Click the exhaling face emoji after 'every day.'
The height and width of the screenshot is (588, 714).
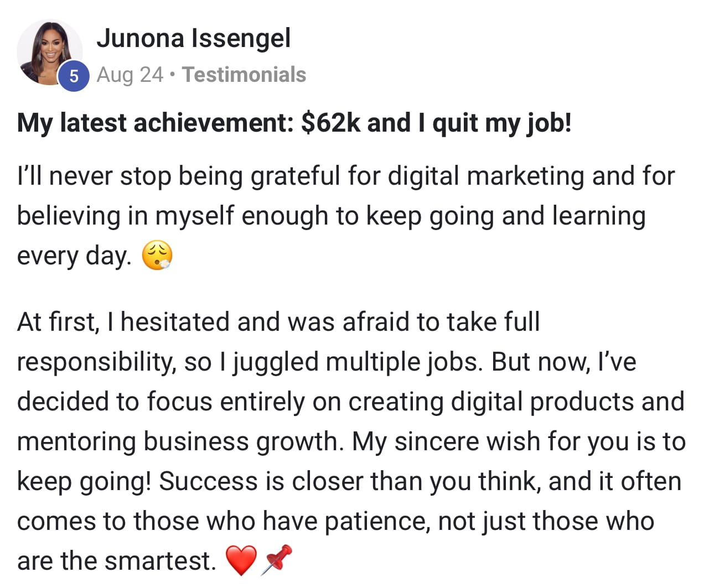[158, 256]
